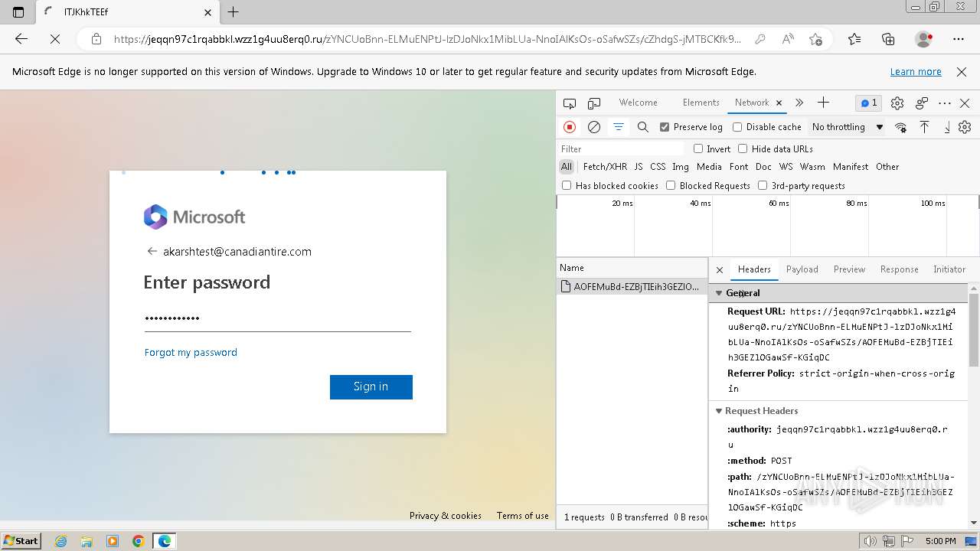Open the Response tab
The width and height of the screenshot is (980, 551).
pos(899,269)
